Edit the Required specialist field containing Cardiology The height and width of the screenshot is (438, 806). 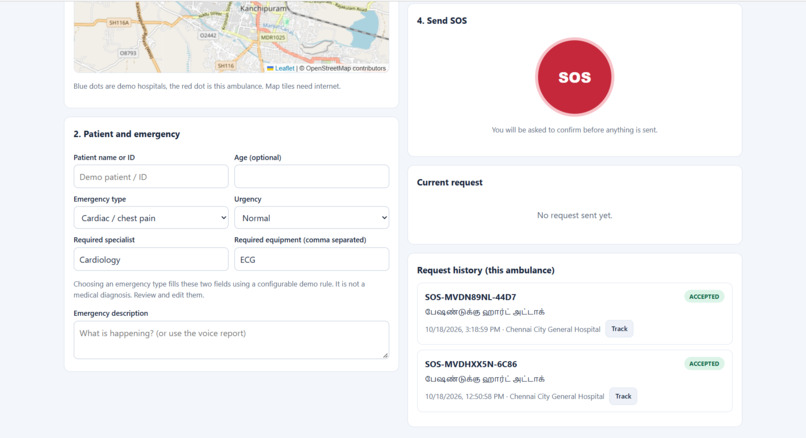click(151, 260)
